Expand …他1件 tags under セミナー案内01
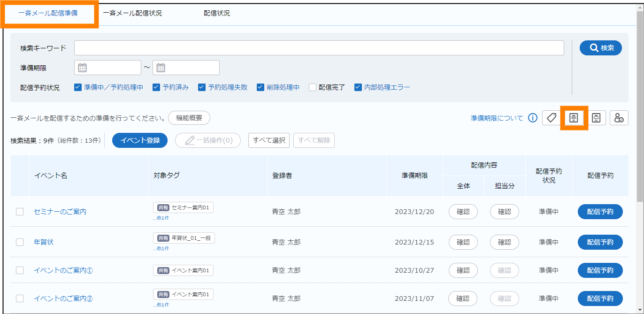This screenshot has height=314, width=644. 161,218
